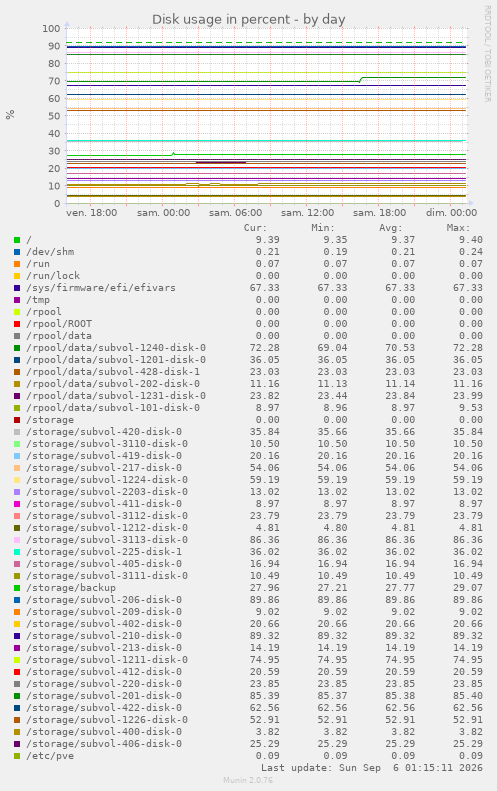
Task: Select /rpool/data/subvol-1231-disk-0 label
Action: (x=116, y=396)
